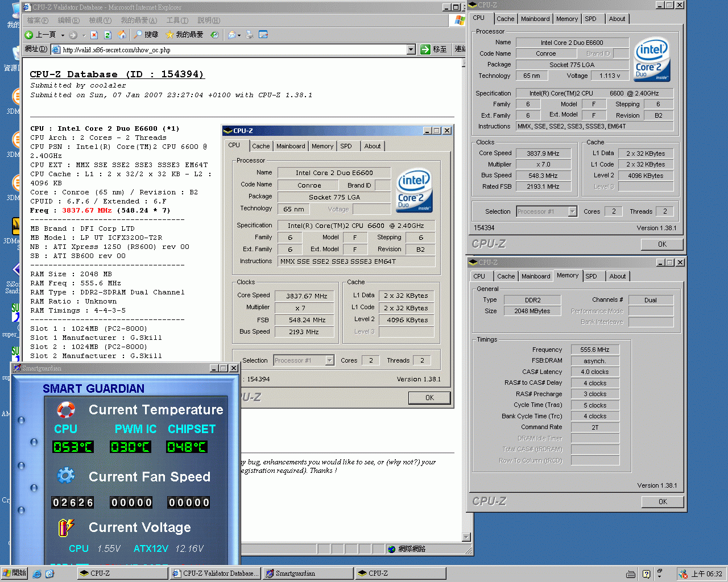
Task: Click the browser vertical scrollbar down arrow
Action: pyautogui.click(x=466, y=537)
